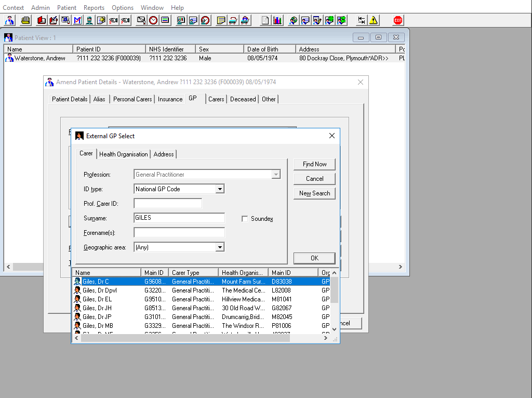Click the yellow warning triangle icon
532x398 pixels.
point(373,20)
